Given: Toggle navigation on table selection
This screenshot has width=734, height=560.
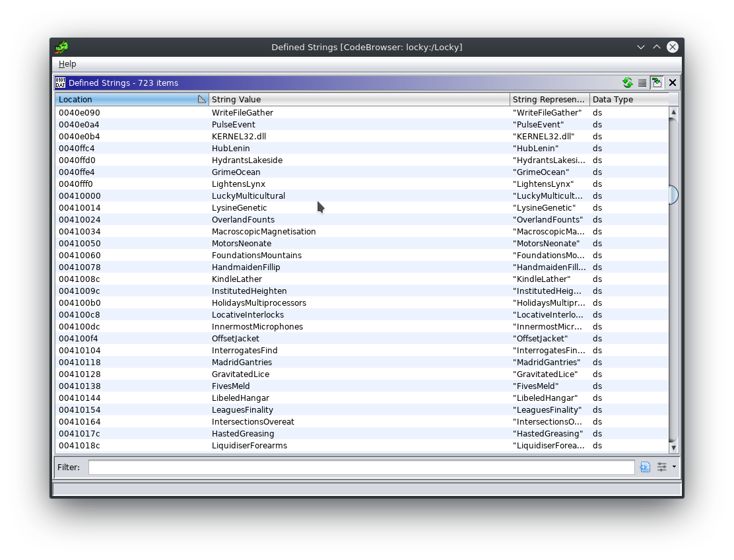Looking at the screenshot, I should [x=657, y=83].
